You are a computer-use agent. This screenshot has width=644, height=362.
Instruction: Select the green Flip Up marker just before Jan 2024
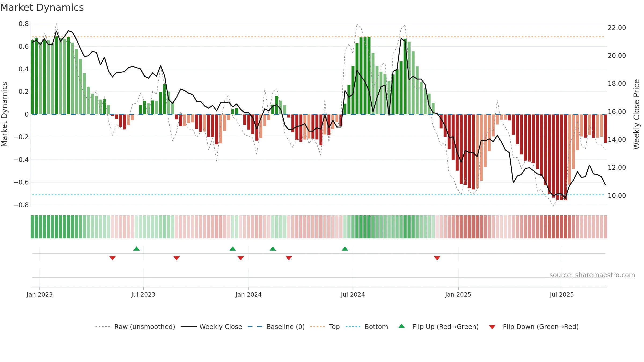point(233,249)
